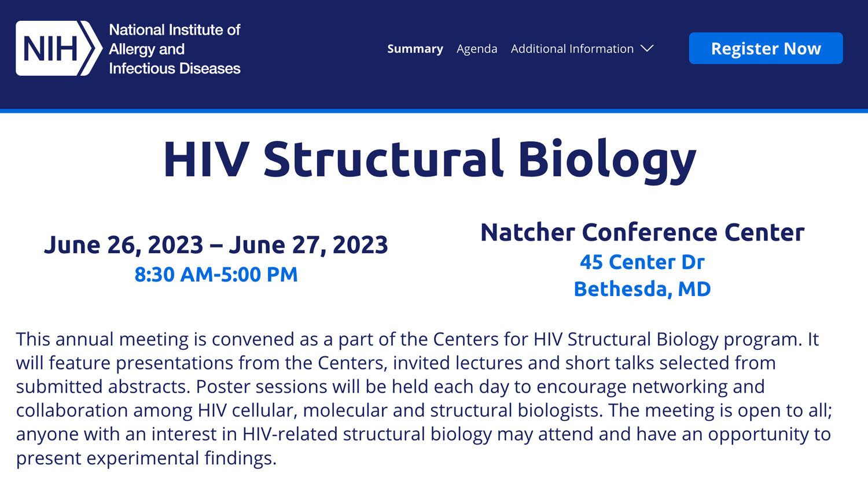
Task: Click the 8:30 AM-5:00 PM time text
Action: pos(216,275)
